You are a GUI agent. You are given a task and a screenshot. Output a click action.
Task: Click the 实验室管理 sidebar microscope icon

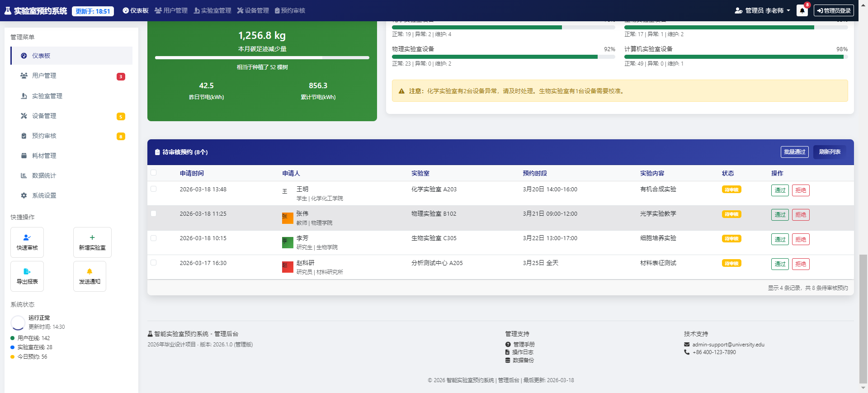(x=24, y=96)
